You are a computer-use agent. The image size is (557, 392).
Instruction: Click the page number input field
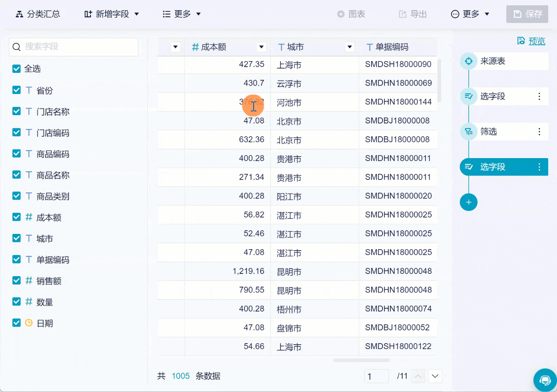coord(377,376)
